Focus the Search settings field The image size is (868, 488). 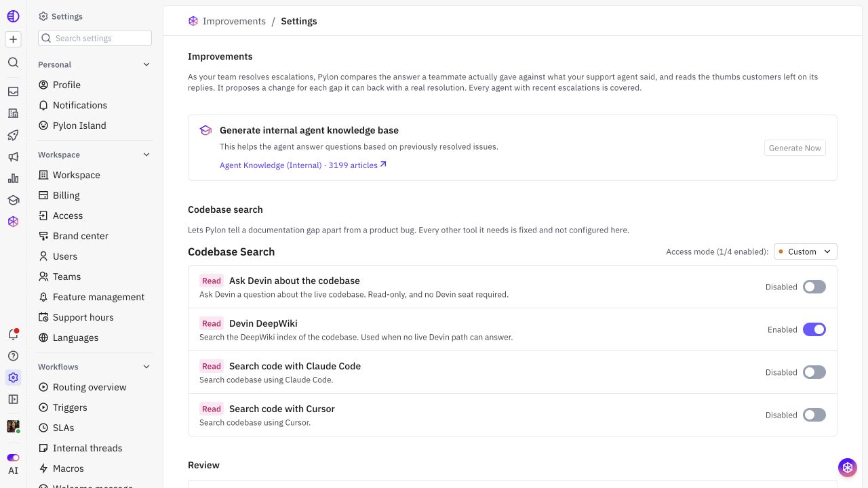tap(95, 38)
